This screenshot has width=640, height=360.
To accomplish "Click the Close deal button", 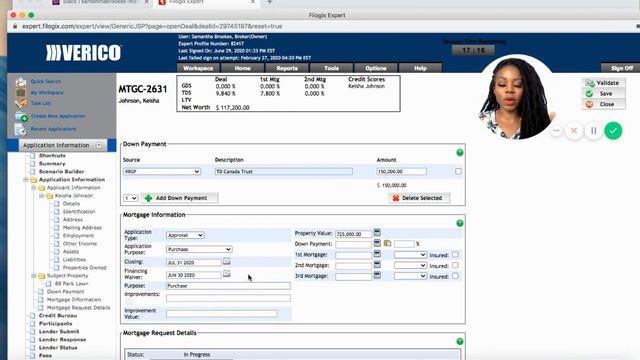I will click(x=603, y=104).
